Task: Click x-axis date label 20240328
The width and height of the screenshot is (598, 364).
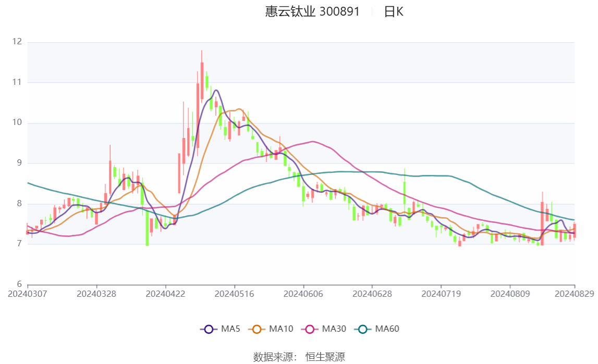Action: click(96, 294)
